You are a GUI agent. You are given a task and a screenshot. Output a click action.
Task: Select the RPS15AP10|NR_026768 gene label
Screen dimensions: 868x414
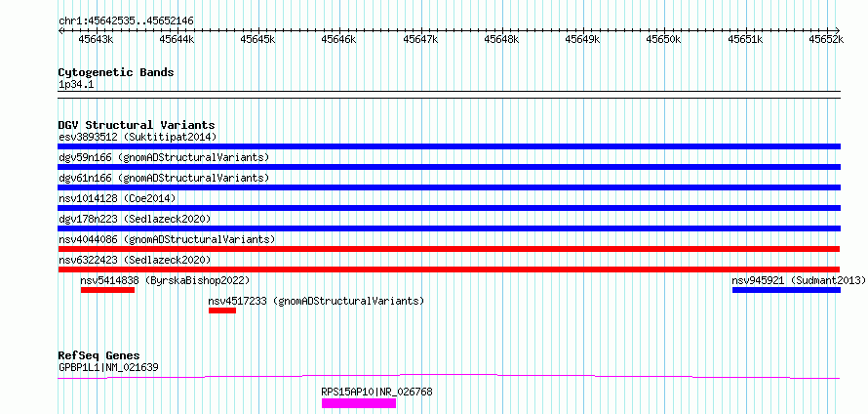[x=377, y=392]
